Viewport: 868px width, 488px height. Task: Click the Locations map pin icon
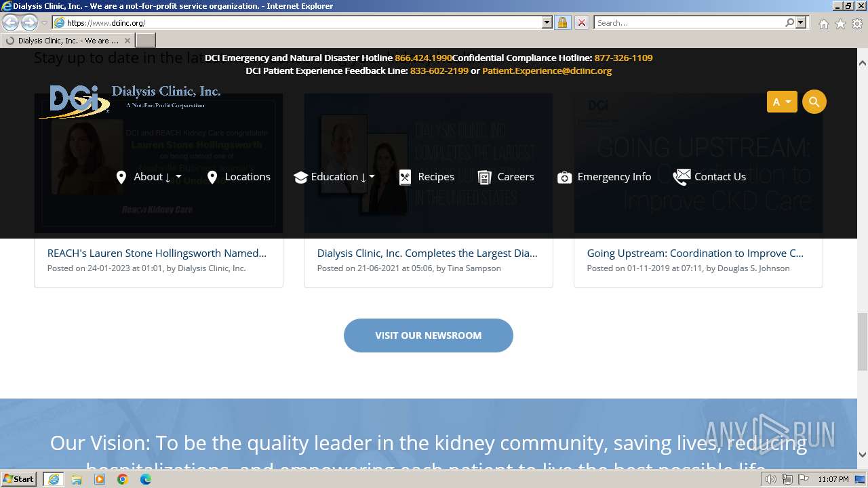[x=212, y=177]
